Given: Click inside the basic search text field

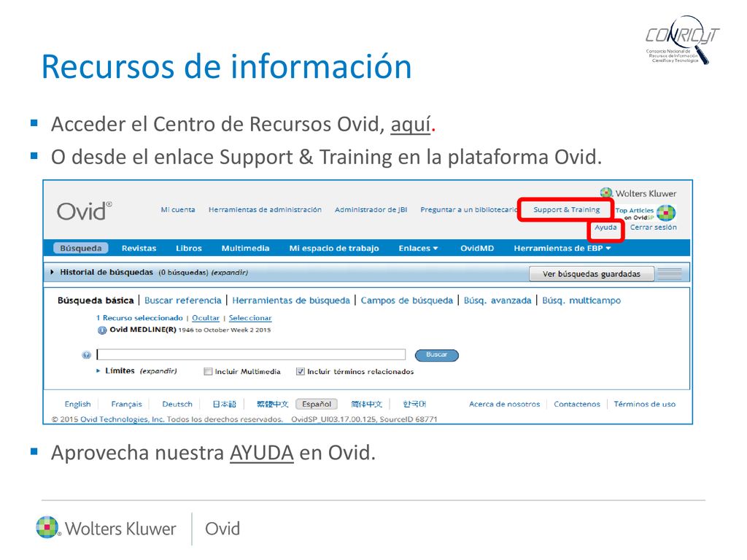Looking at the screenshot, I should (251, 354).
